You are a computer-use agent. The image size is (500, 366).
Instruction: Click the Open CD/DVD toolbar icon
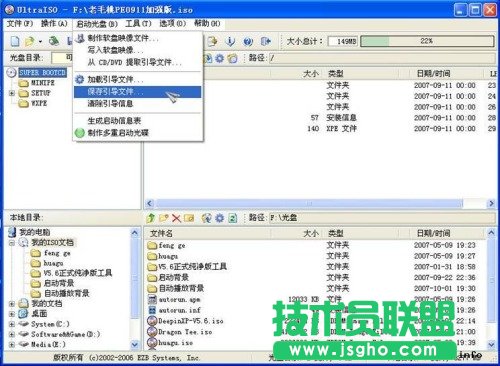[54, 41]
